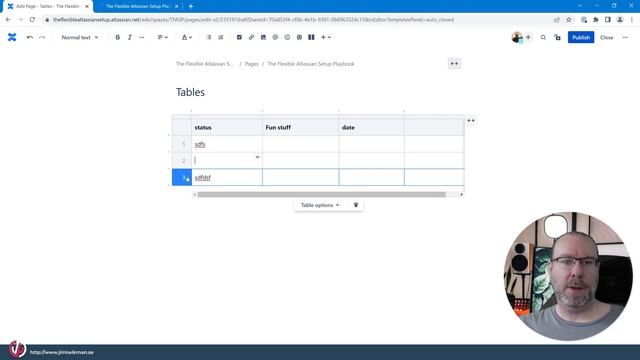Go back in browser
Viewport: 640px width, 360px height.
tap(8, 20)
